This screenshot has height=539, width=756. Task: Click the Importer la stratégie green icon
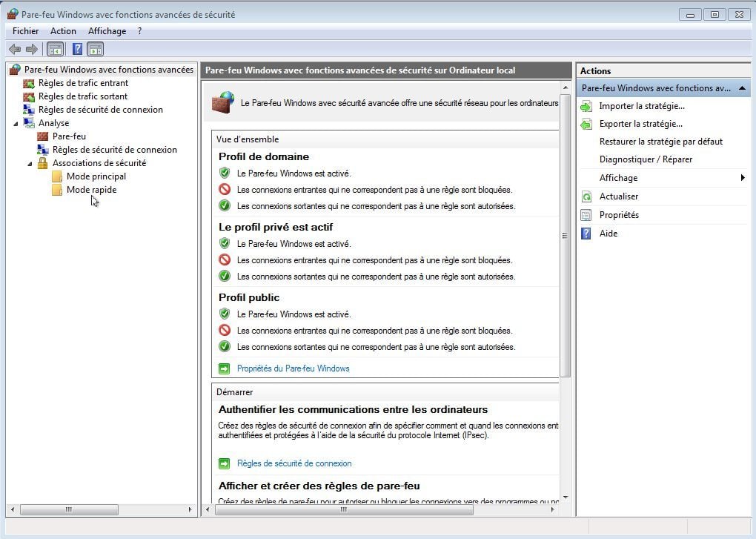point(586,106)
